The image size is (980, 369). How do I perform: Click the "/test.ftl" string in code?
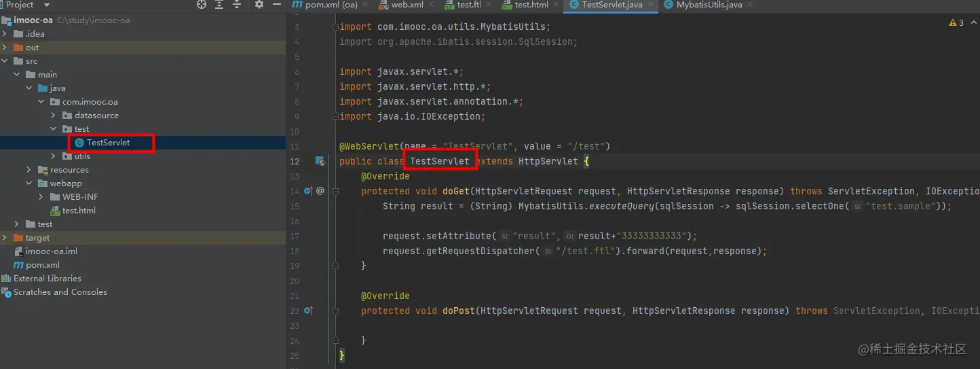pyautogui.click(x=586, y=251)
